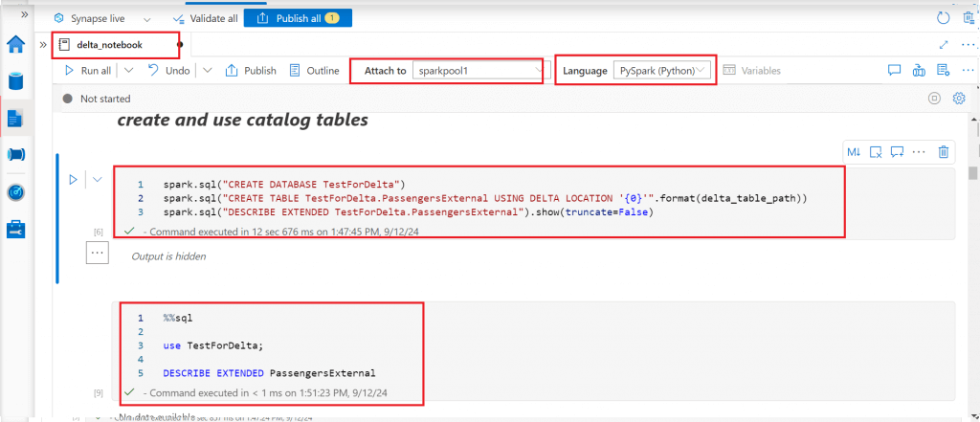Screen dimensions: 980x422
Task: Click the stop session icon
Action: click(935, 99)
